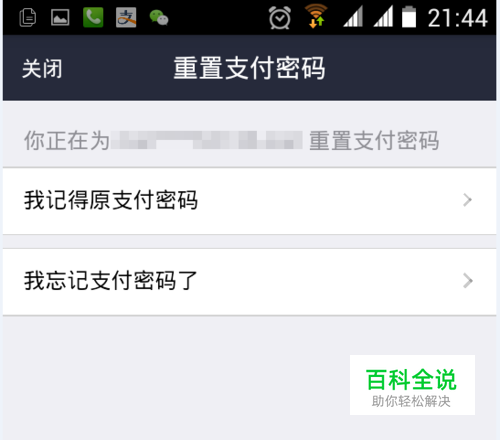The image size is (500, 440).
Task: Tap the Wi-Fi signal icon
Action: 316,16
